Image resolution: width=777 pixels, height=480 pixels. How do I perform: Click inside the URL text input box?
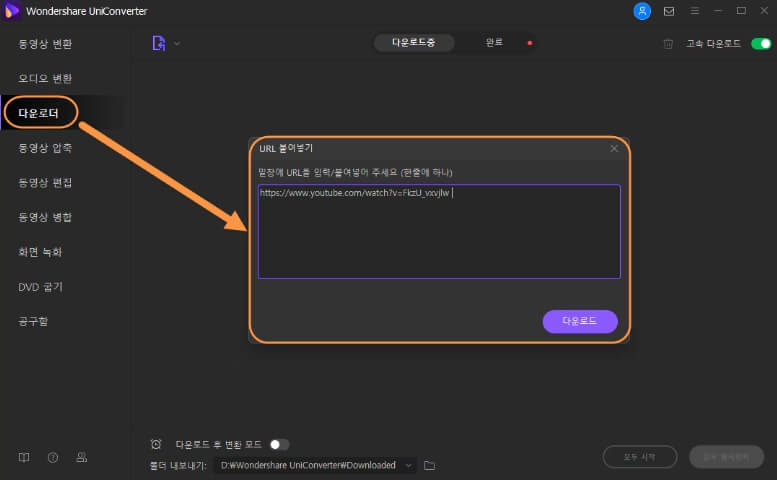pos(439,231)
